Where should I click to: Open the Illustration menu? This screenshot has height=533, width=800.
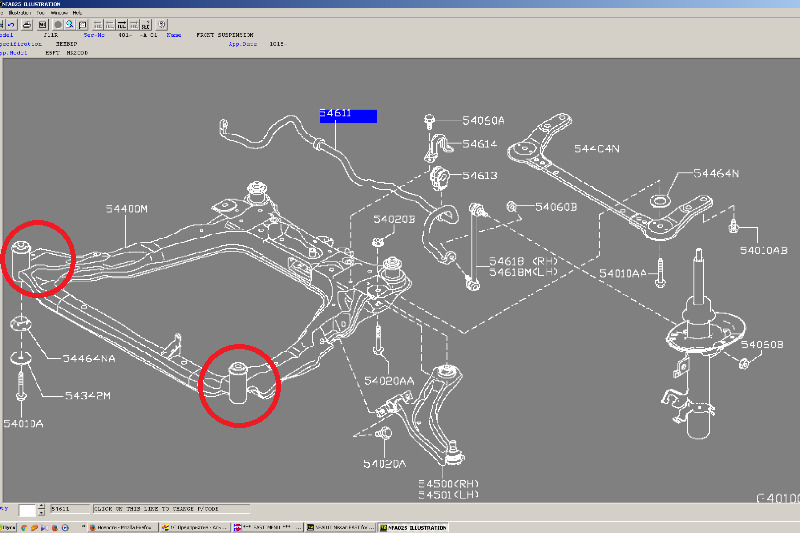tap(20, 12)
